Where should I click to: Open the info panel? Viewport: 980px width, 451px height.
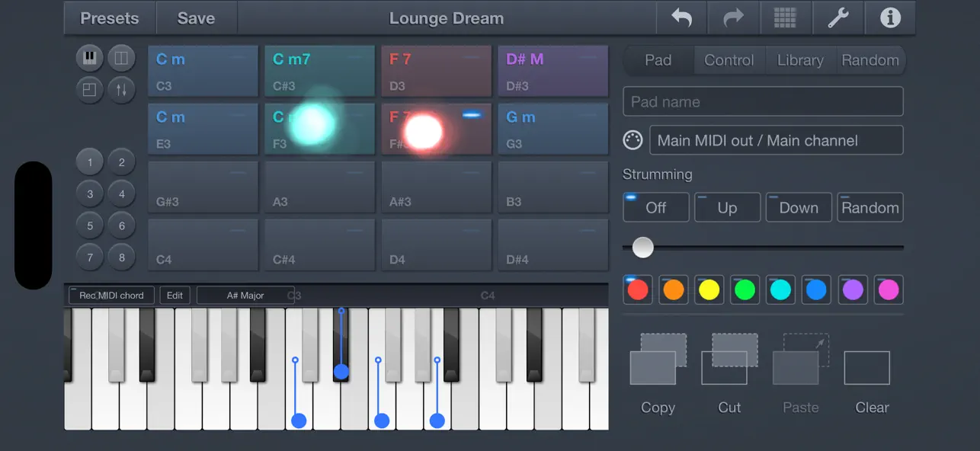click(889, 18)
